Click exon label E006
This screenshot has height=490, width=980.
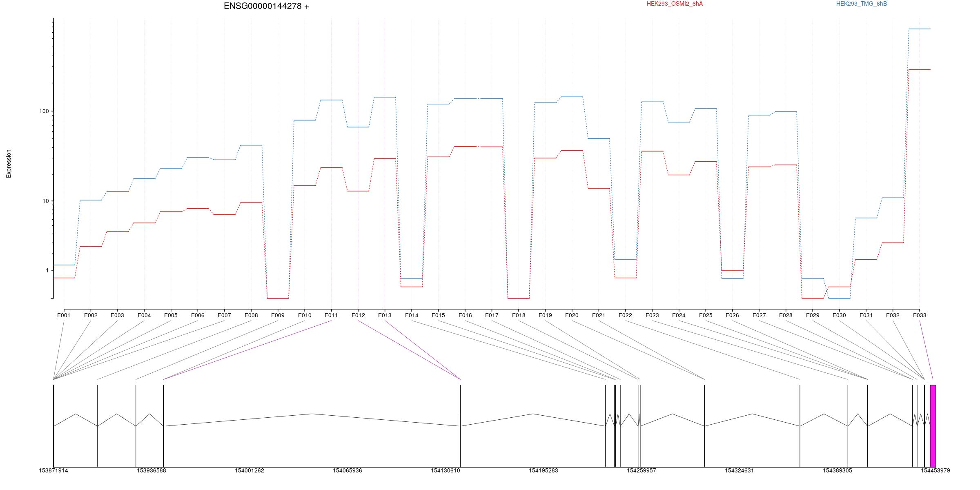(x=198, y=315)
